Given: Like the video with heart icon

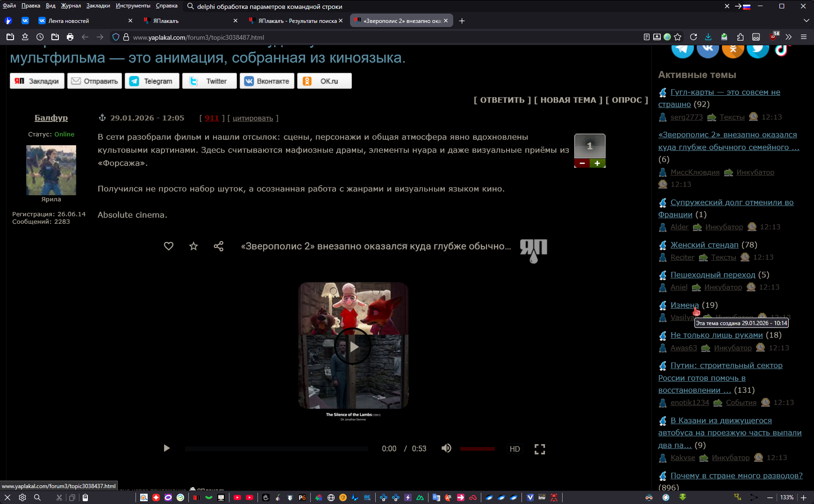Looking at the screenshot, I should pyautogui.click(x=169, y=246).
